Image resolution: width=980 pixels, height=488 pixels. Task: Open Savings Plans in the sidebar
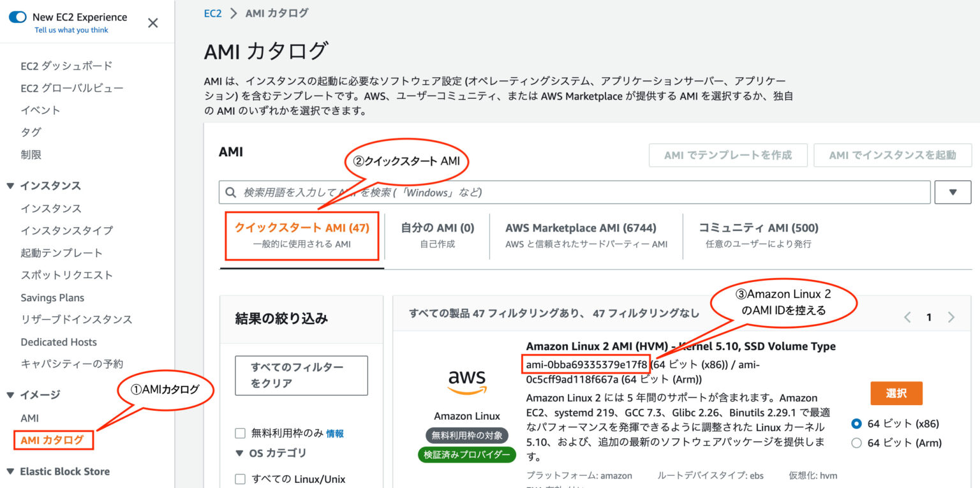pos(52,297)
